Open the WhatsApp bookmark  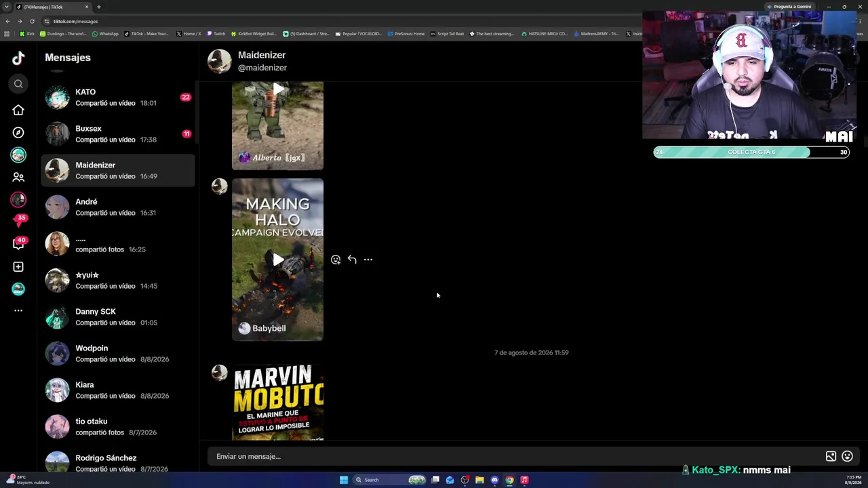pyautogui.click(x=105, y=34)
